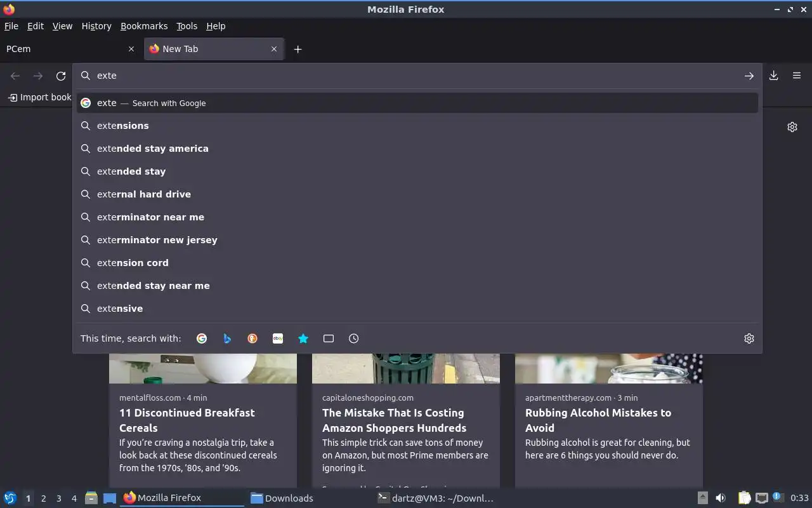Pick the plain 'extended stay' suggestion
812x508 pixels.
click(417, 171)
